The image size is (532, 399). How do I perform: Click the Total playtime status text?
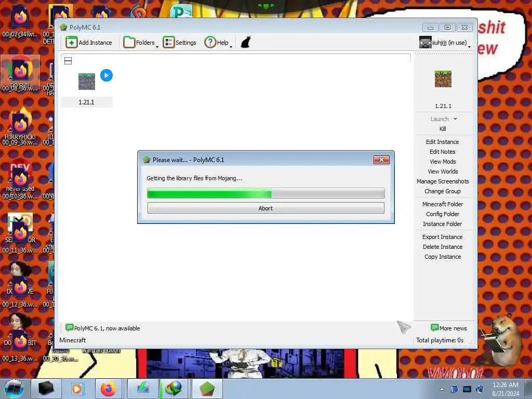[x=440, y=340]
